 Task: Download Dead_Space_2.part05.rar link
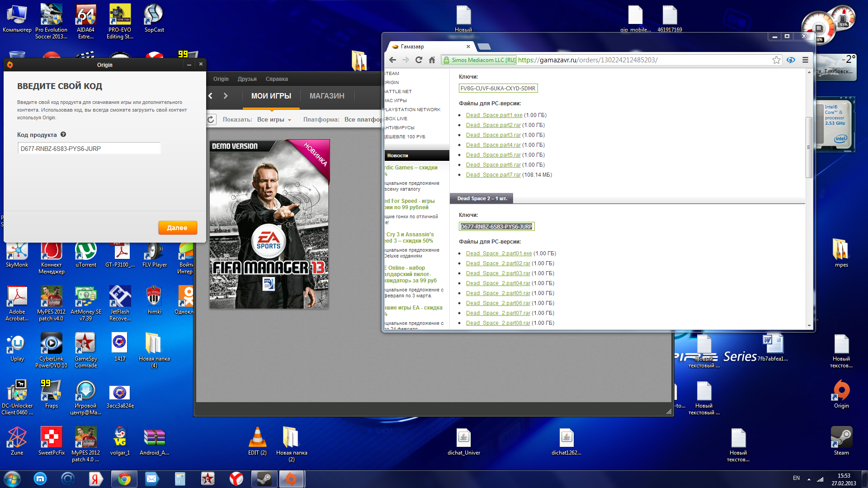coord(498,293)
